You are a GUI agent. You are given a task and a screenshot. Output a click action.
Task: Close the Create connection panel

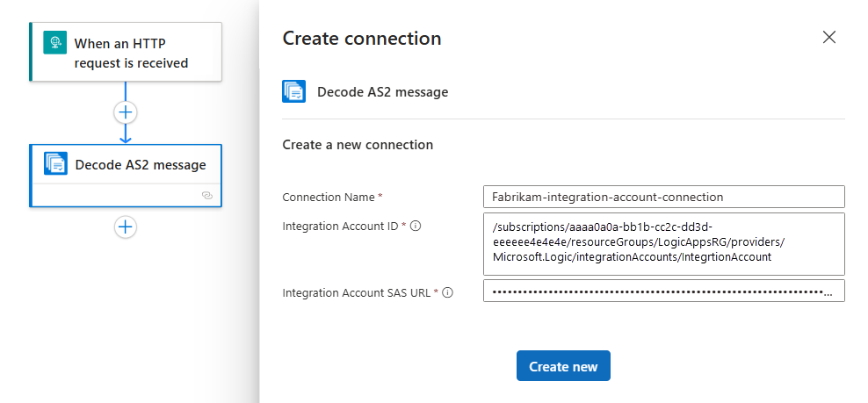pos(828,37)
